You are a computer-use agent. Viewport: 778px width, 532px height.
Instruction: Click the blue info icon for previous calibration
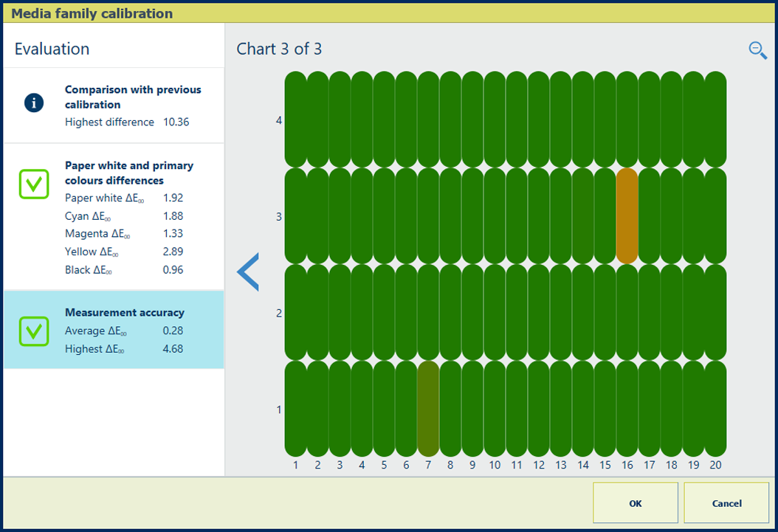click(x=34, y=103)
